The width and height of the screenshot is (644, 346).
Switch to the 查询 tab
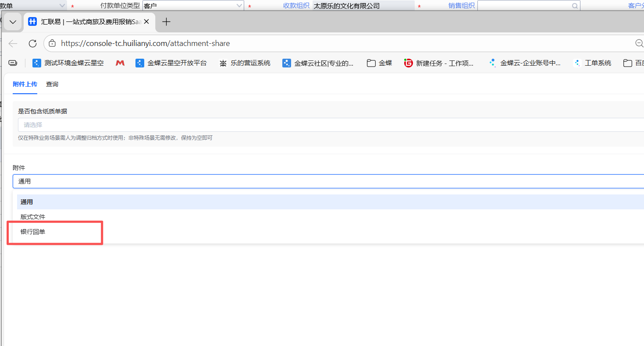coord(52,84)
